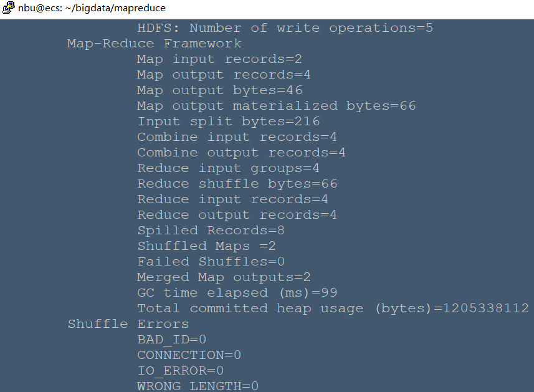Image resolution: width=534 pixels, height=392 pixels.
Task: Click the Input split bytes=216 line
Action: [x=229, y=122]
